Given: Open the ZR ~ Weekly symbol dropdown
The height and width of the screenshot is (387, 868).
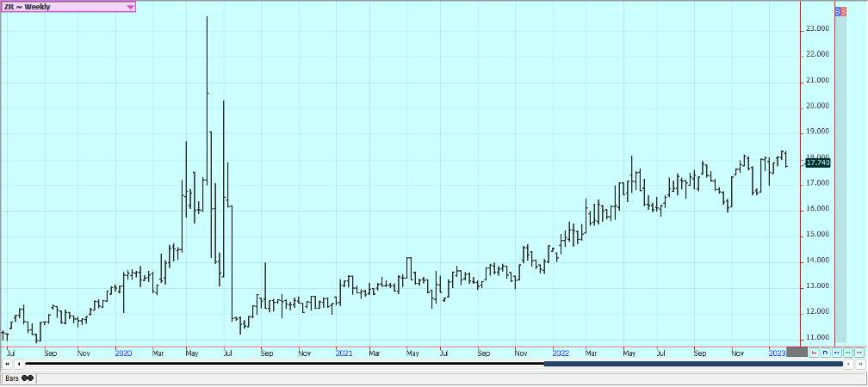Looking at the screenshot, I should pyautogui.click(x=67, y=7).
